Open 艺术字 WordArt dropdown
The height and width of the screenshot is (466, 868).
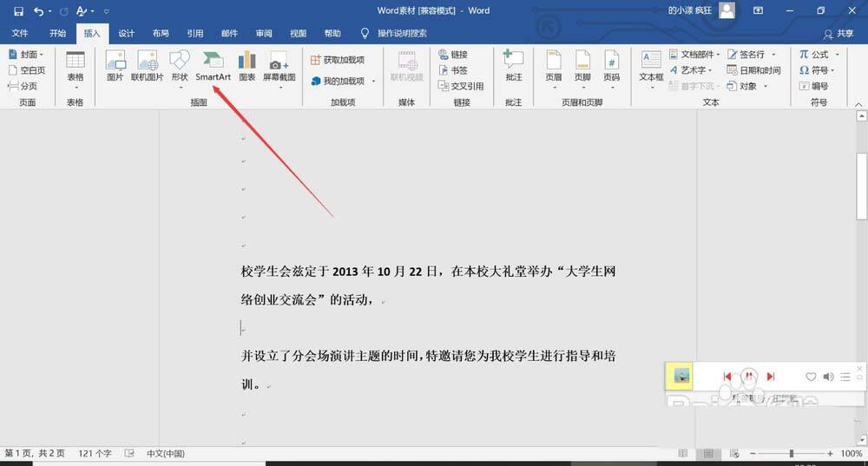pyautogui.click(x=691, y=70)
